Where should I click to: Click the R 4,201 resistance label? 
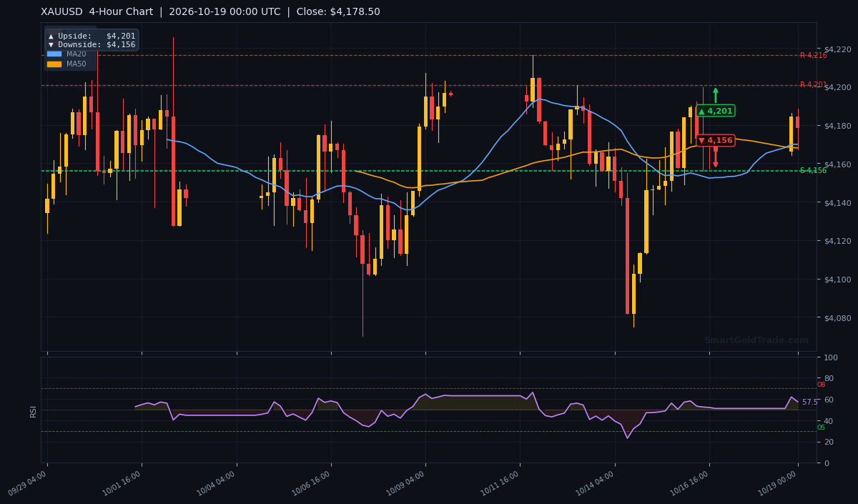[813, 84]
